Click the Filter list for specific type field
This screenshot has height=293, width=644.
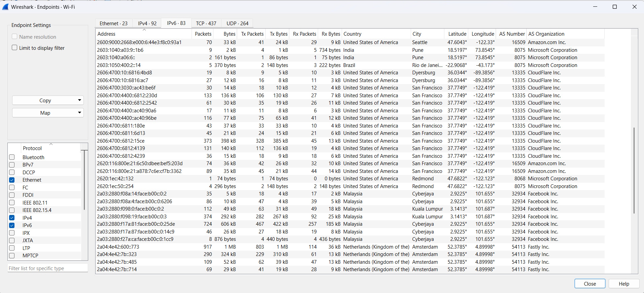47,268
